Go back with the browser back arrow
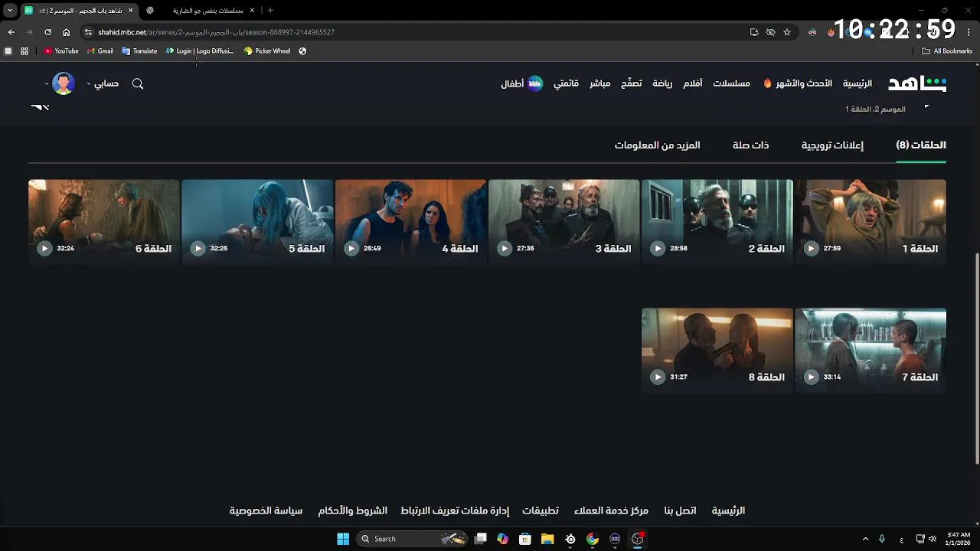 11,32
